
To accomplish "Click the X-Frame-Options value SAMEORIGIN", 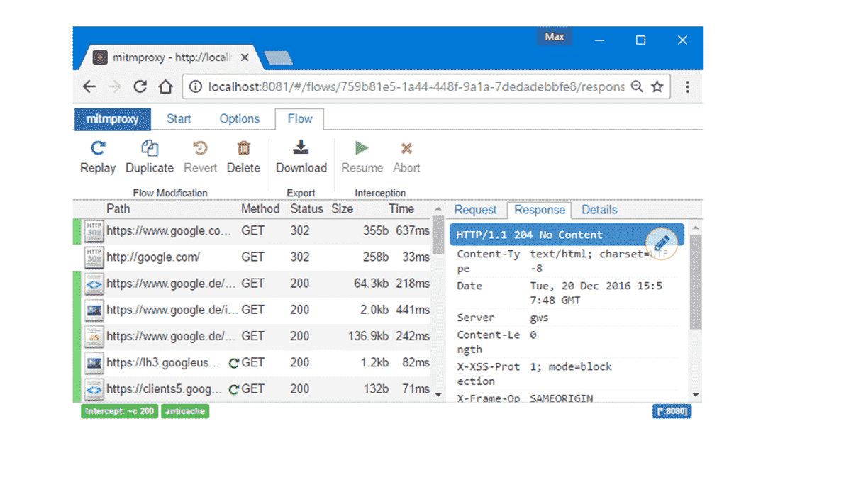I will click(x=562, y=398).
